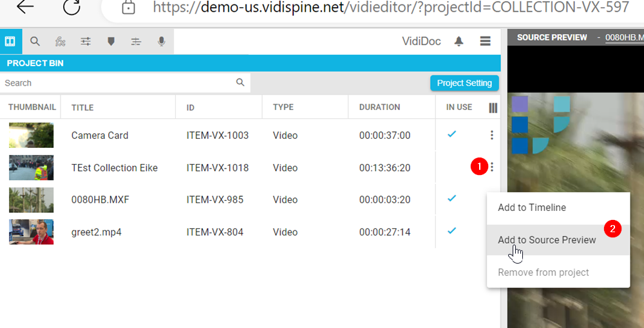Open the three-dot menu for Camera Card
The image size is (644, 328).
pyautogui.click(x=492, y=135)
